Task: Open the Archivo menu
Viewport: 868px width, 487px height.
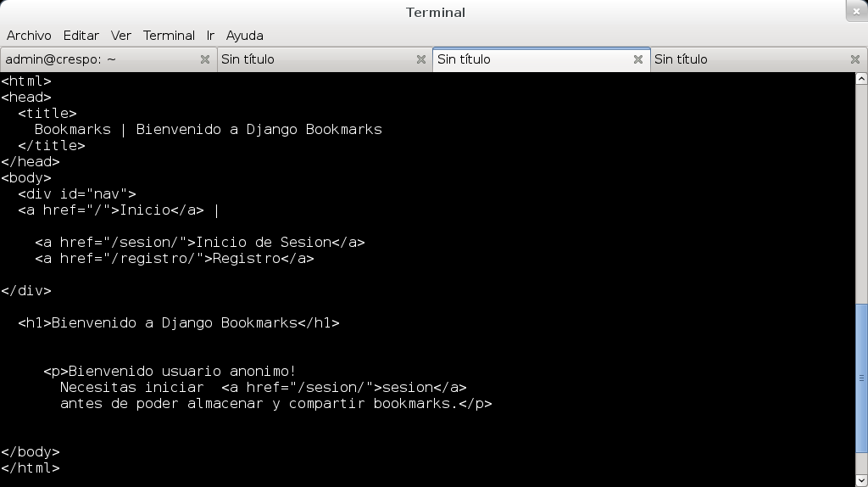Action: point(29,36)
